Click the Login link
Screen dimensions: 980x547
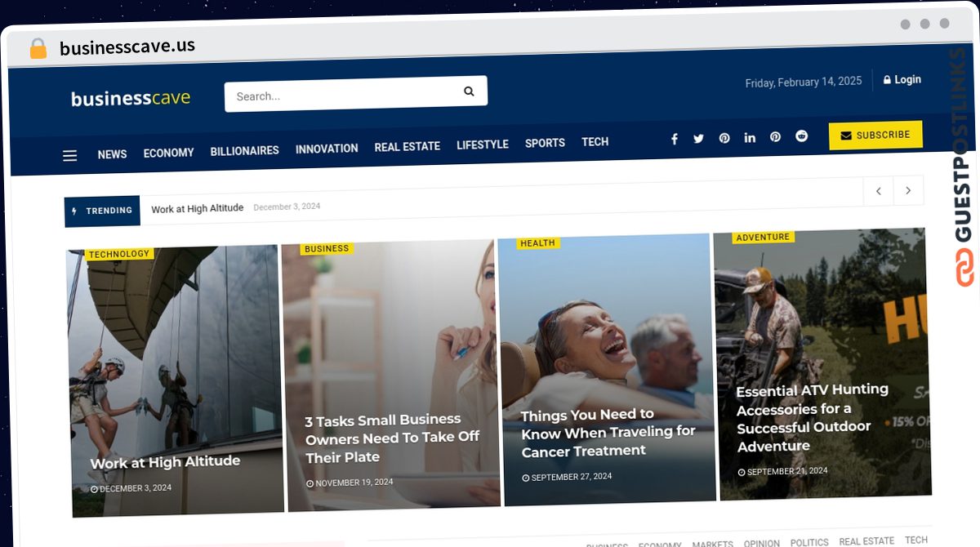pyautogui.click(x=902, y=80)
